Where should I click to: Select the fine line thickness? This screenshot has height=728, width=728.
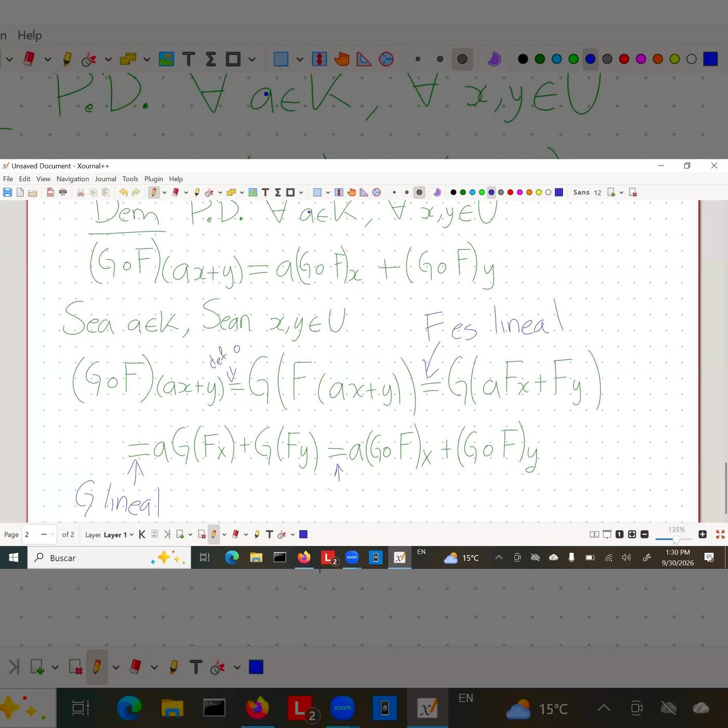394,192
